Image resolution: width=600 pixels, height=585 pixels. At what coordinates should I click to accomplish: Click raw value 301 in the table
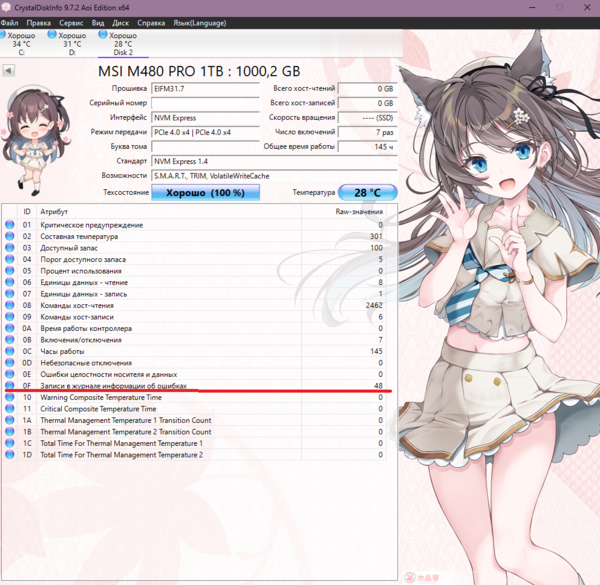(376, 236)
